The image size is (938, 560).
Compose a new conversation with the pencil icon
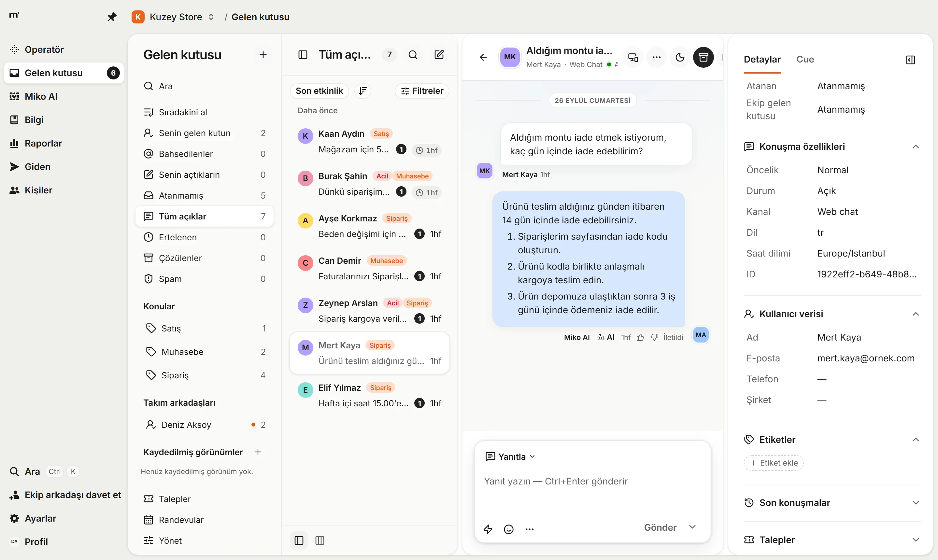pyautogui.click(x=439, y=55)
